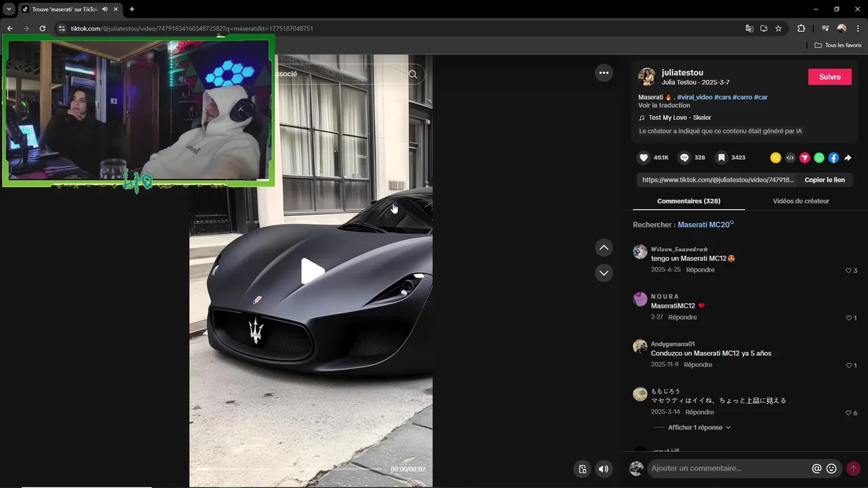Open the Chrome profile avatar
The image size is (868, 488).
click(842, 28)
